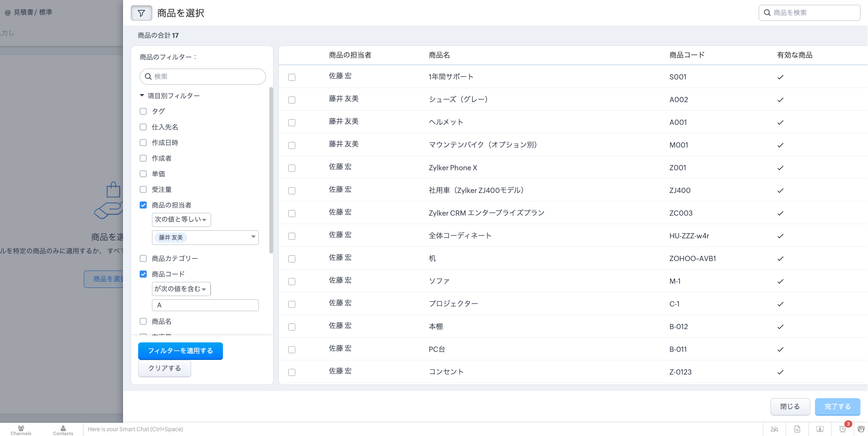This screenshot has width=868, height=436.
Task: Sort by the 商品の担当者 column header
Action: pyautogui.click(x=350, y=55)
